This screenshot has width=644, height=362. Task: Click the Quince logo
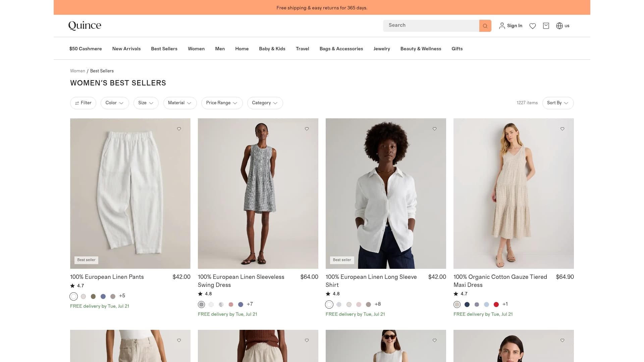coord(85,25)
